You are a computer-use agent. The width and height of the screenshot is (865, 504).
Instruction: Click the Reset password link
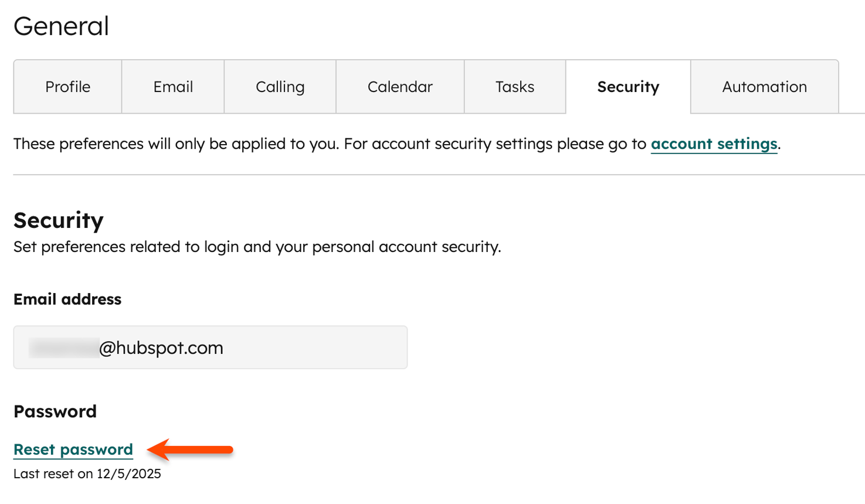pyautogui.click(x=73, y=449)
